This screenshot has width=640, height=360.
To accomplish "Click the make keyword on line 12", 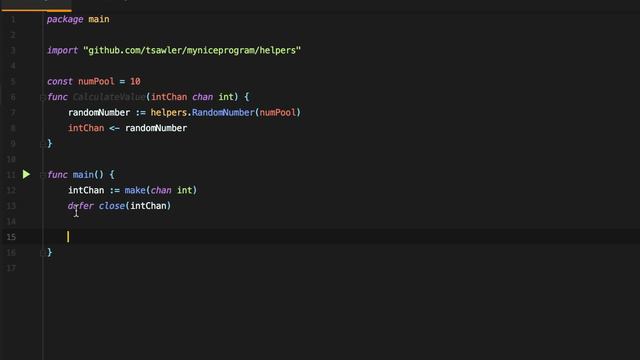I will 135,190.
